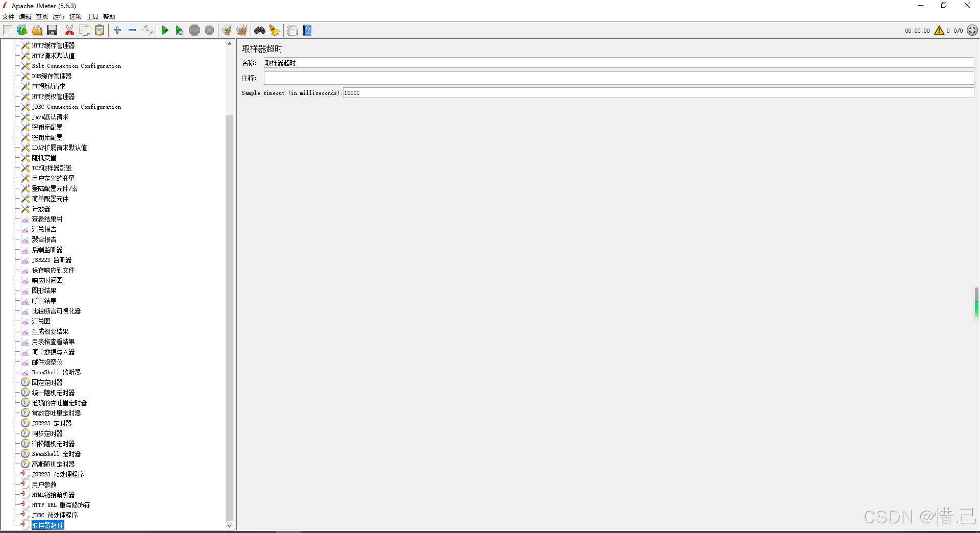980x533 pixels.
Task: Select 用表格查看结果 listener
Action: (53, 342)
